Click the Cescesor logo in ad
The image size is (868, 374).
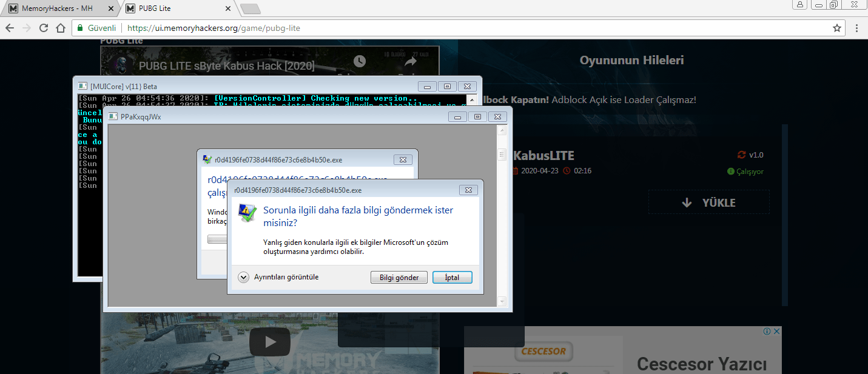(x=543, y=351)
